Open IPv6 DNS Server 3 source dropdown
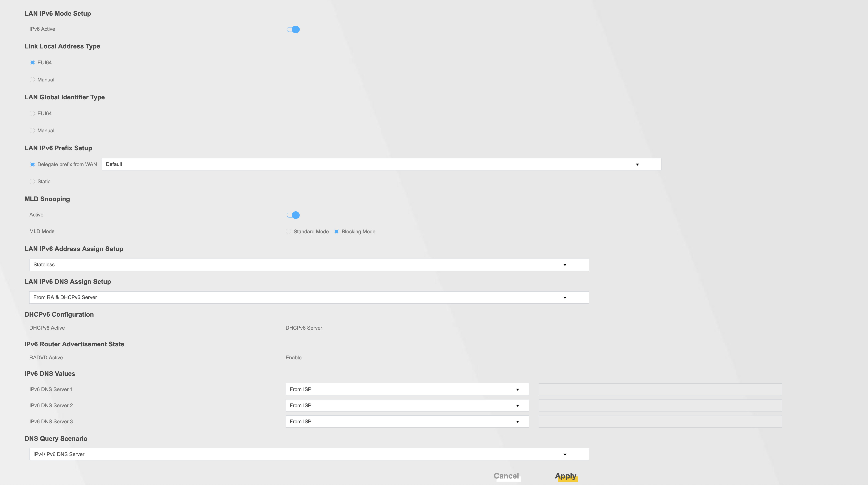 [407, 422]
